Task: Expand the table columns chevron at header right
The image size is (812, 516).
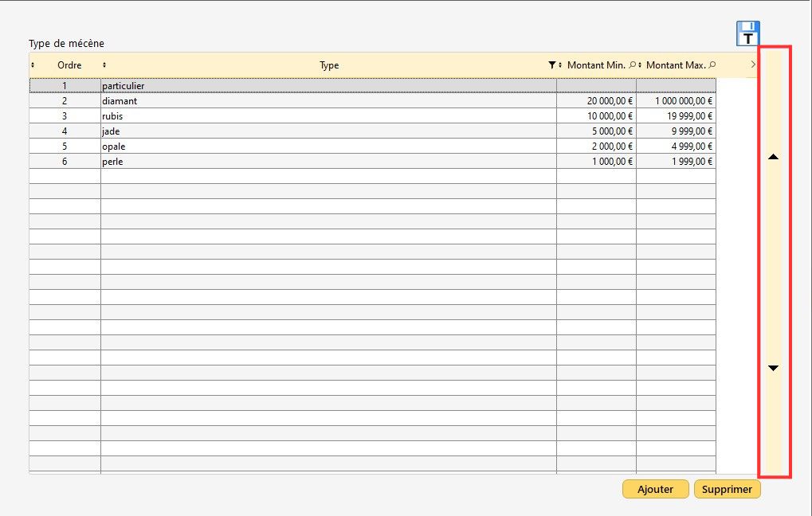Action: point(753,64)
